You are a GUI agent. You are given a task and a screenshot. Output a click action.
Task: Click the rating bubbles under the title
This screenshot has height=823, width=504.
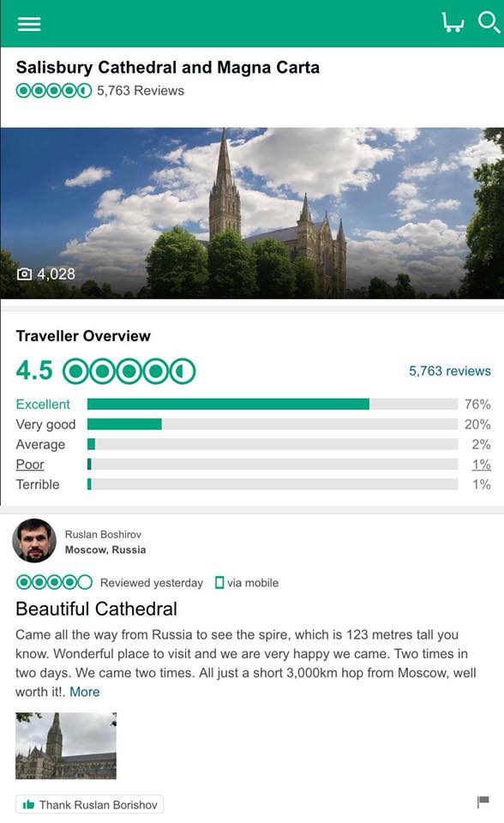53,91
